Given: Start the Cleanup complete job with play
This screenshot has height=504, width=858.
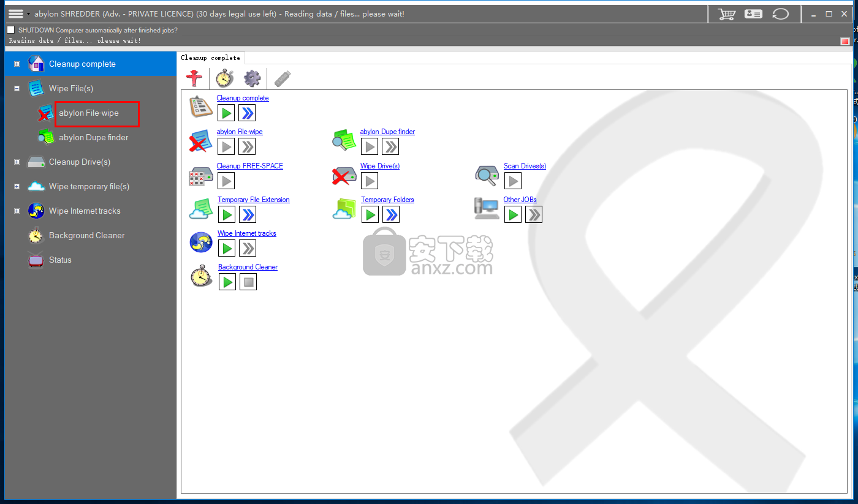Looking at the screenshot, I should pos(227,113).
